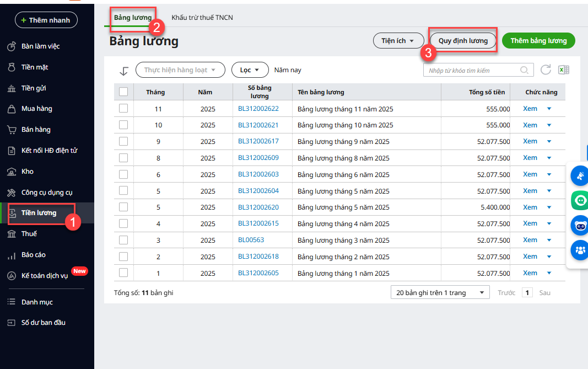Open payroll link BL312002622
Viewport: 588px width, 369px height.
(x=258, y=109)
